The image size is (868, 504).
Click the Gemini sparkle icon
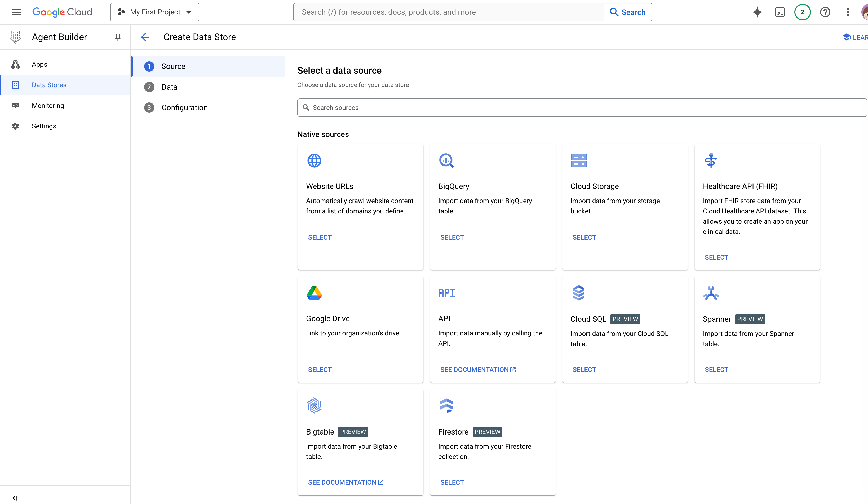pyautogui.click(x=757, y=12)
